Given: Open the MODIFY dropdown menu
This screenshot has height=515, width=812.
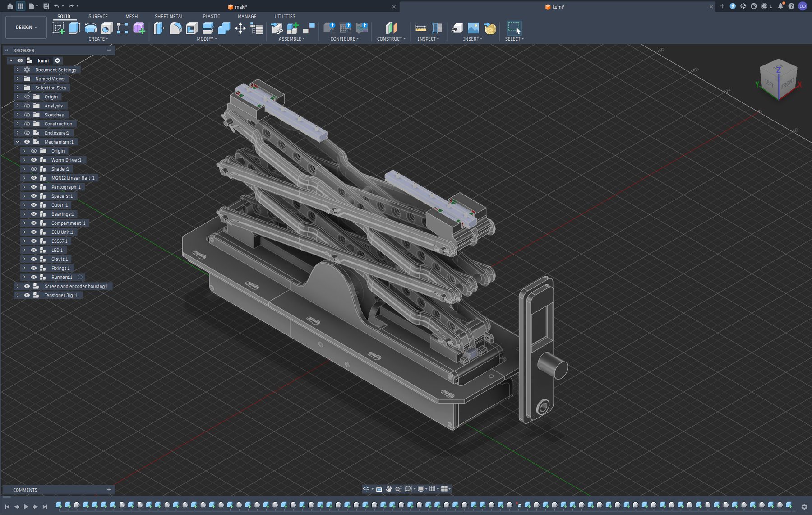Looking at the screenshot, I should click(207, 39).
